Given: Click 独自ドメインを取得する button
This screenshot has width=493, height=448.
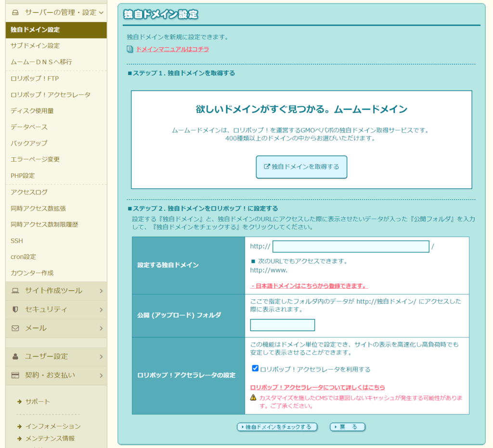Looking at the screenshot, I should click(x=301, y=167).
